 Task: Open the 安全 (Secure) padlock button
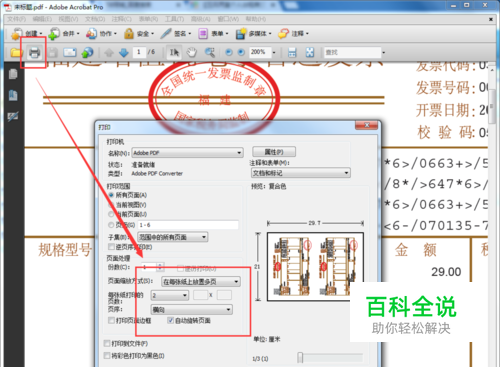(139, 34)
